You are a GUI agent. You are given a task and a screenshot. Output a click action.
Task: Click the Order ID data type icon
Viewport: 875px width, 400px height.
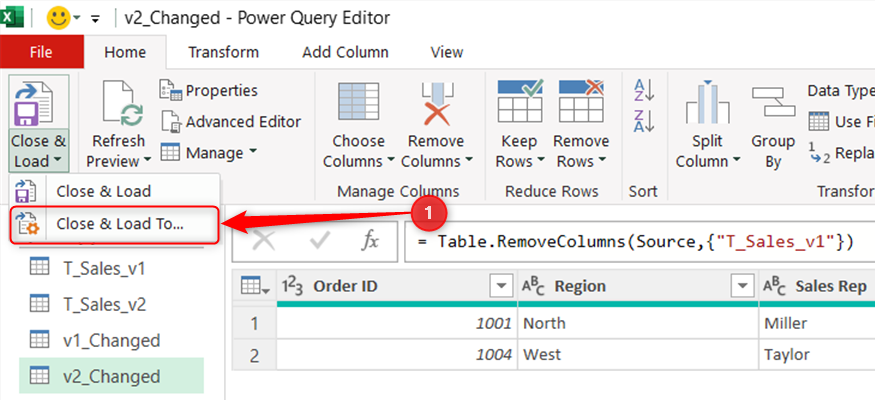293,287
